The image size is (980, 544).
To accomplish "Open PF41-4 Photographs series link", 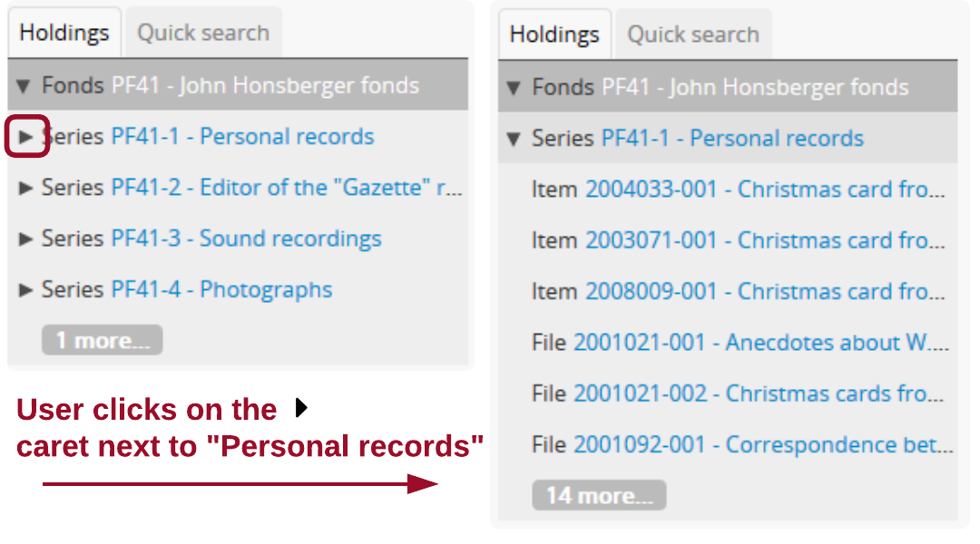I will (x=221, y=289).
